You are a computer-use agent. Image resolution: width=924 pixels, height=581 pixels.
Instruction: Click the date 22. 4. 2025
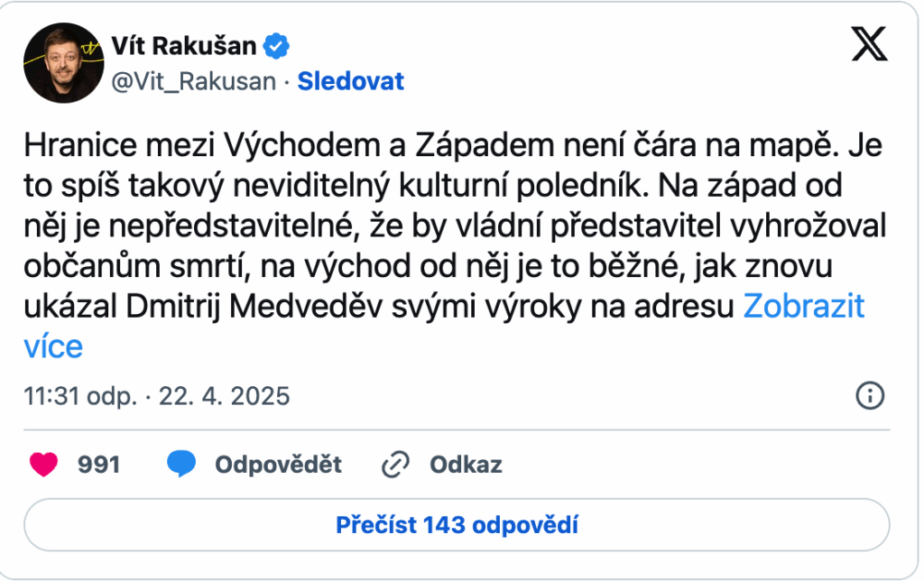(x=225, y=396)
